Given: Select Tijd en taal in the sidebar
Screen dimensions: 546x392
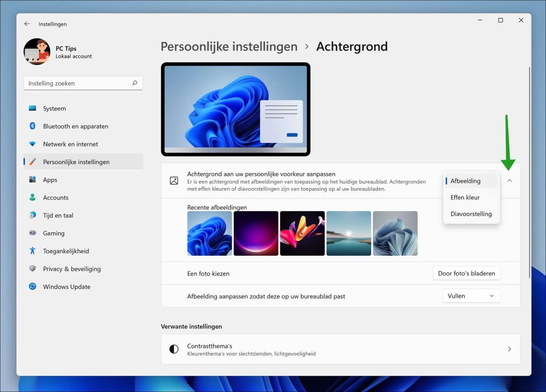Looking at the screenshot, I should (58, 215).
